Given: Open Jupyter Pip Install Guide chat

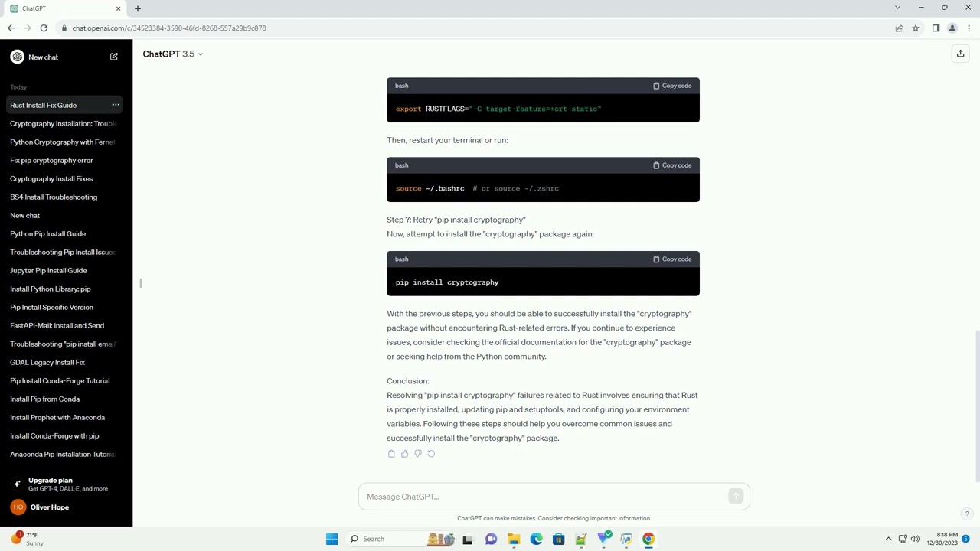Looking at the screenshot, I should [64, 270].
